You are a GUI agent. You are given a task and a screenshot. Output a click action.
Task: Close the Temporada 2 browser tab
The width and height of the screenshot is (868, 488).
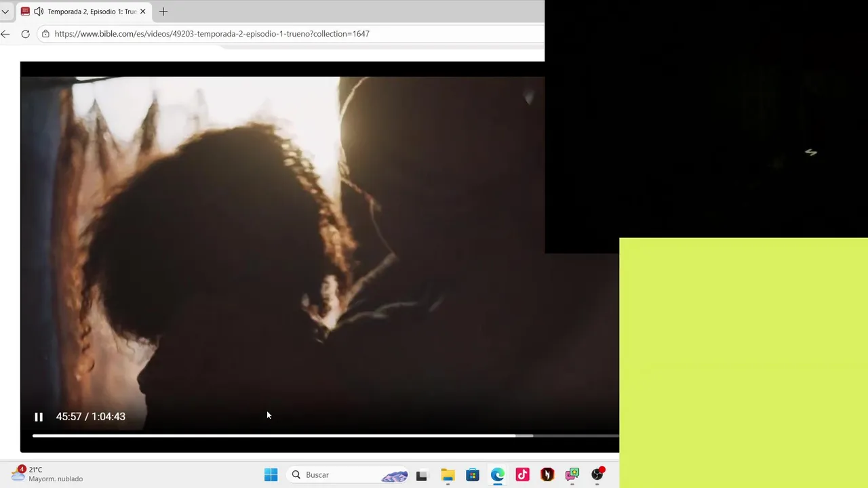(x=143, y=12)
